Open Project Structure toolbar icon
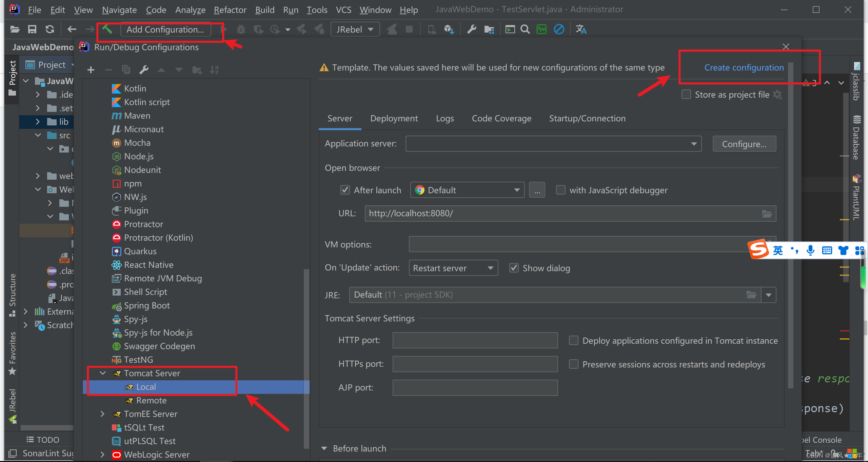 [489, 29]
